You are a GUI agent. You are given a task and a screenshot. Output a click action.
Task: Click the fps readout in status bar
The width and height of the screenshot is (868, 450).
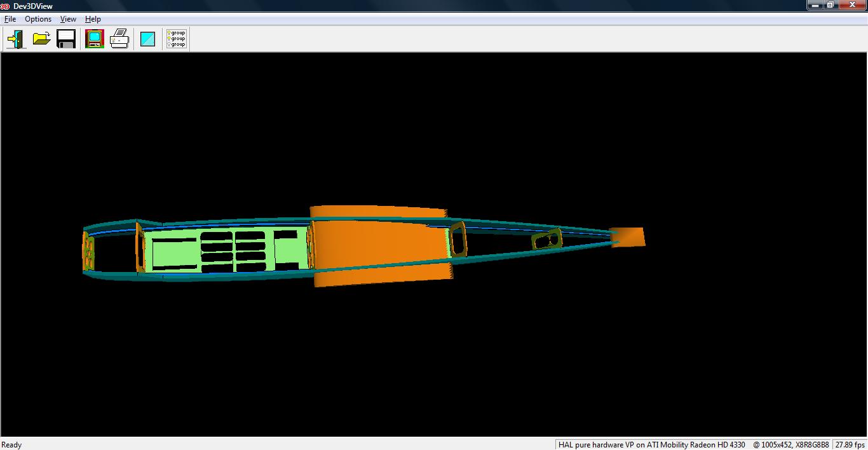(x=850, y=445)
